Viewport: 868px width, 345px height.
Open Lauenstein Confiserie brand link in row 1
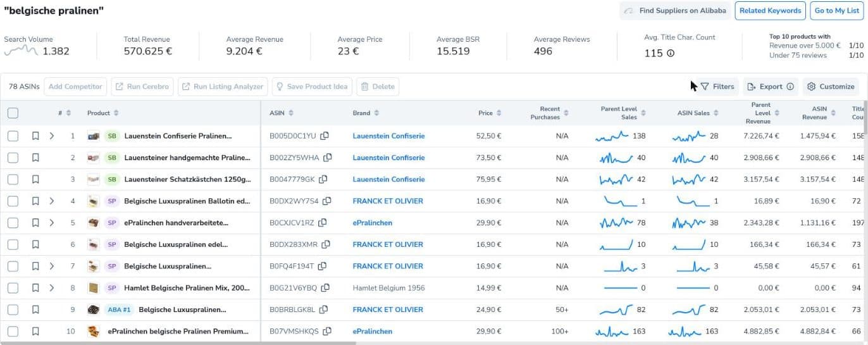[x=388, y=136]
